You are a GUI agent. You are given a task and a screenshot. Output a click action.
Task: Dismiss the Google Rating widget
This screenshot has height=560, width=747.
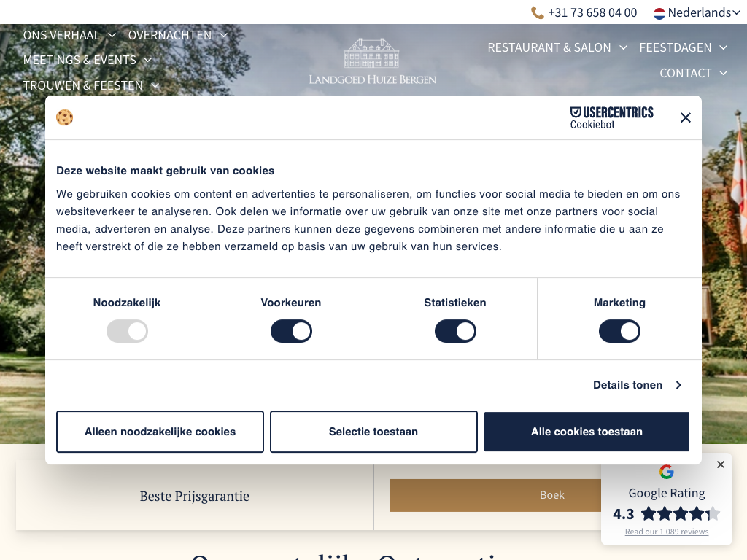click(721, 464)
